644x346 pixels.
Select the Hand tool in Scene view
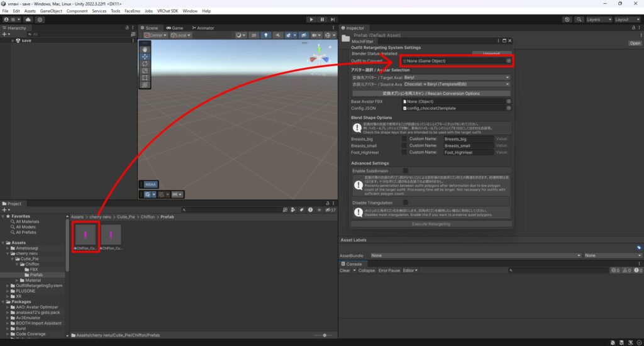145,48
